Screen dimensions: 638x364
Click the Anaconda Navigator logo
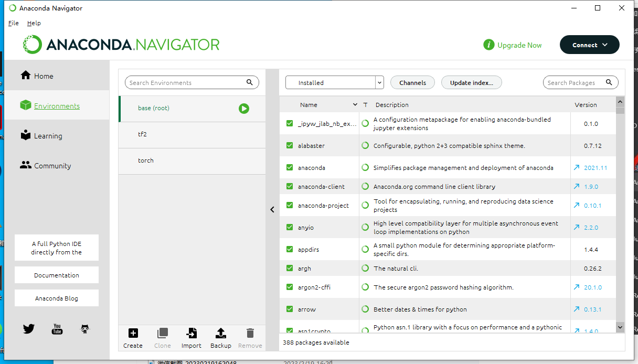tap(121, 45)
